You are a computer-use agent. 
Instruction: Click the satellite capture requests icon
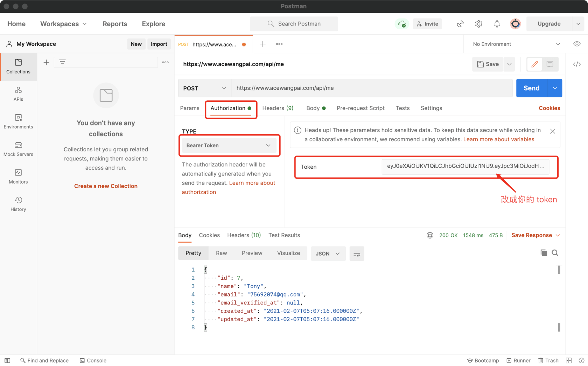point(460,24)
